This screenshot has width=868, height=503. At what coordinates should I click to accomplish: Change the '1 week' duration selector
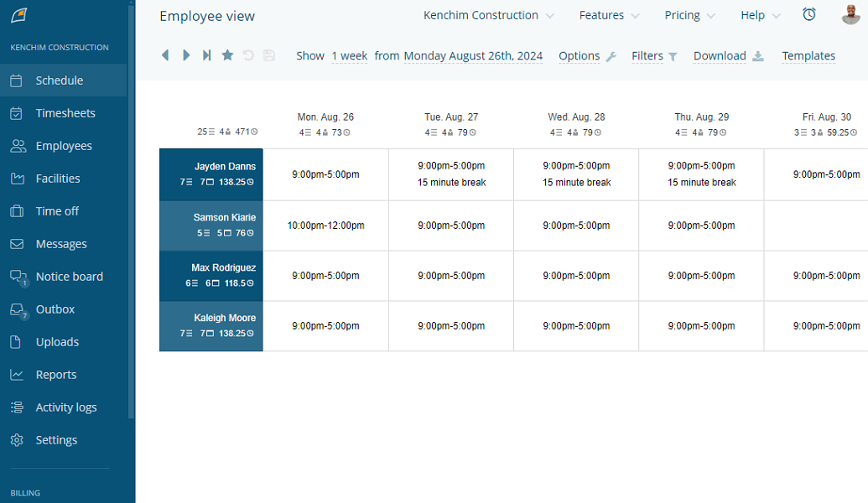click(349, 56)
